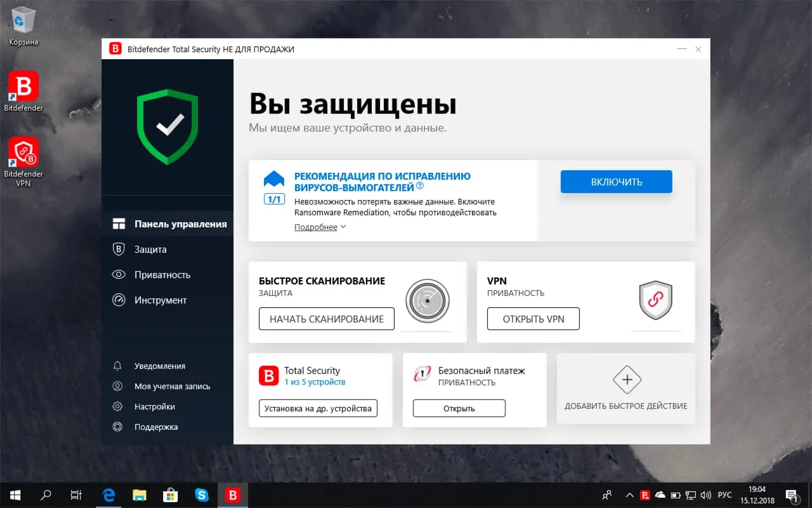Click the Safepay secure payment icon
This screenshot has width=812, height=508.
pos(422,375)
